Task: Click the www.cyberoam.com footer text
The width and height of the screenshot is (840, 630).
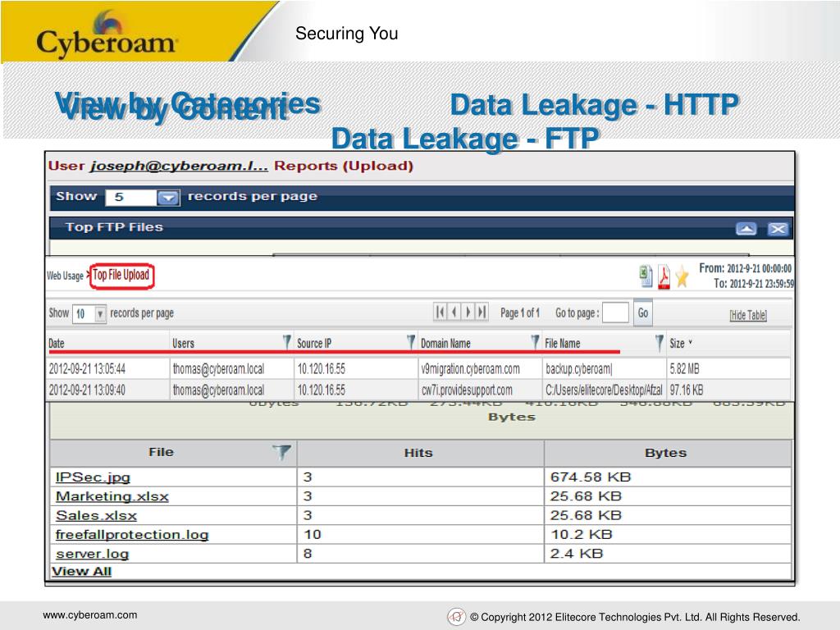Action: coord(90,615)
